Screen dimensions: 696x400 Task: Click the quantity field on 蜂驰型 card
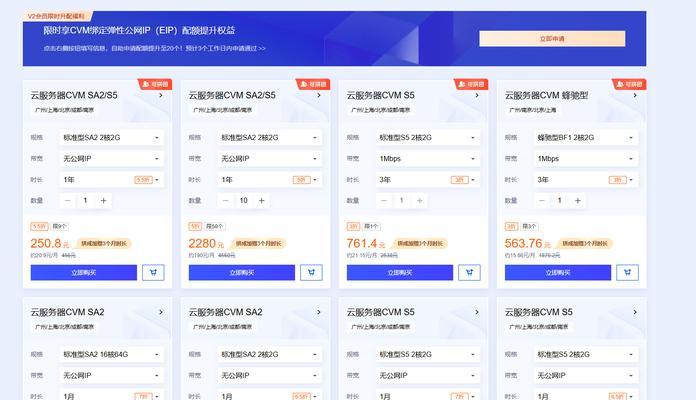(x=559, y=201)
